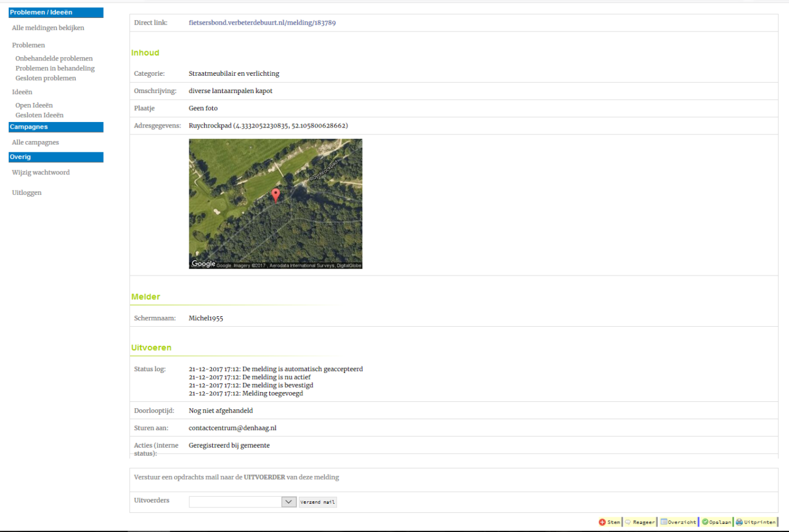The image size is (789, 532).
Task: Click Geregistreerd bij gemeente status
Action: (x=229, y=445)
